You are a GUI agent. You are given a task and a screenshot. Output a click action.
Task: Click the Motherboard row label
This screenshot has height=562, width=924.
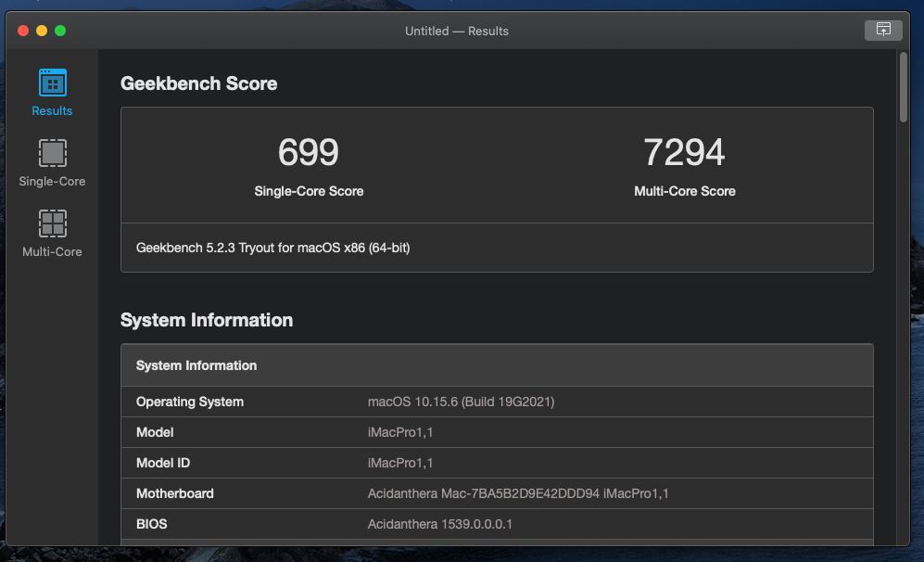pos(175,493)
